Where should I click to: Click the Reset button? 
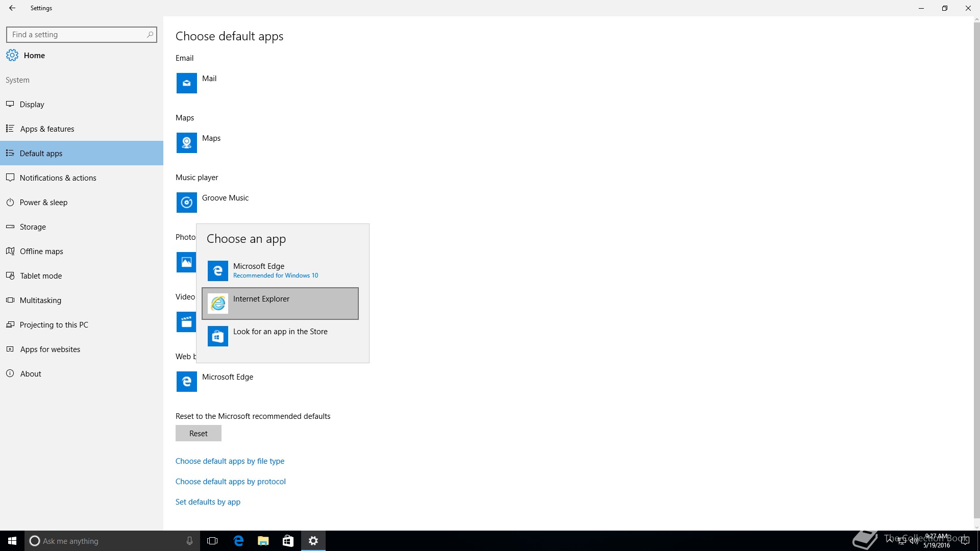pyautogui.click(x=199, y=433)
